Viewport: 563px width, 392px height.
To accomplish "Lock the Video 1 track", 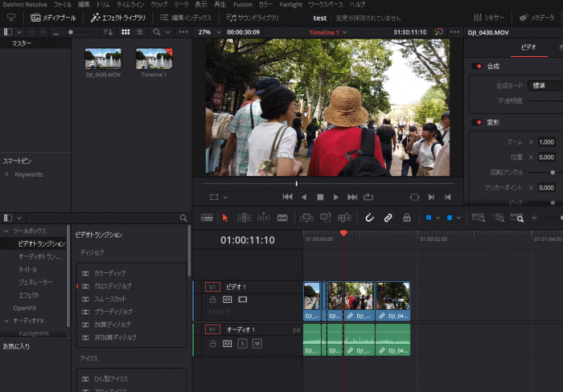I will click(x=212, y=300).
